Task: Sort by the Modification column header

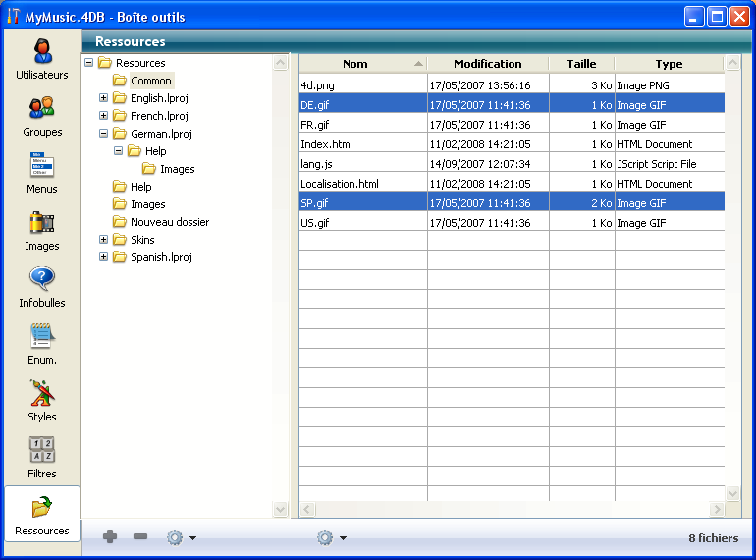Action: pos(487,64)
